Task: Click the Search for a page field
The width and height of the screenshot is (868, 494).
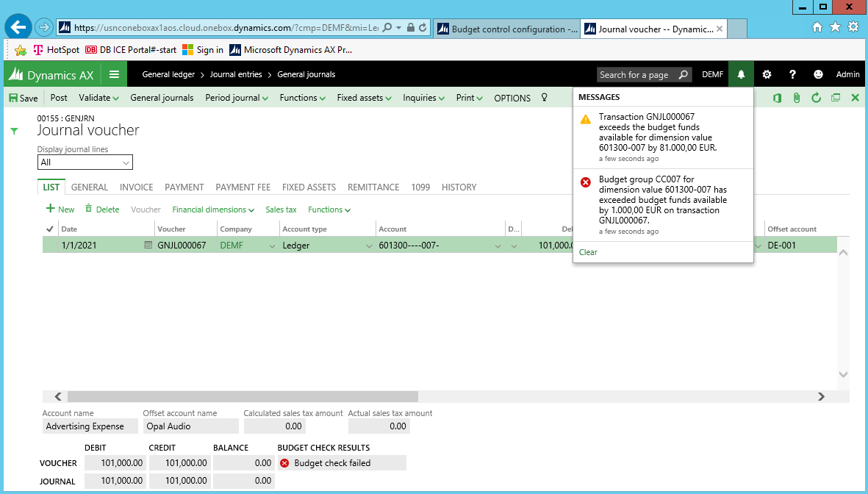Action: pyautogui.click(x=636, y=74)
